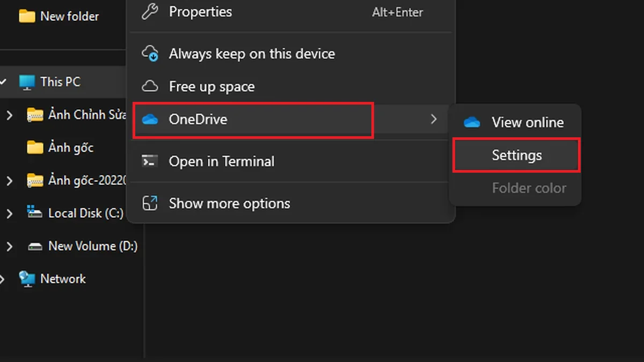Image resolution: width=644 pixels, height=362 pixels.
Task: Expand the New Volume (D:) chevron
Action: tap(9, 246)
